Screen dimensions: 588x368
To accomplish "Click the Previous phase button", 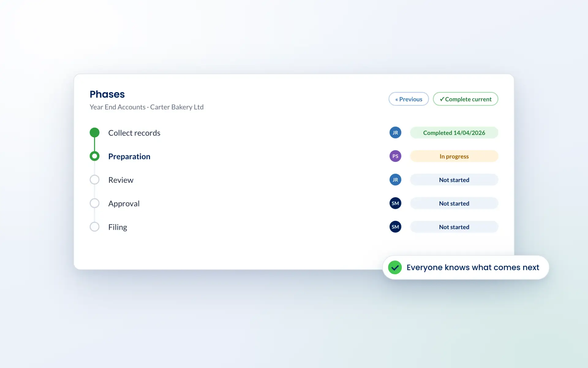I will pyautogui.click(x=409, y=99).
